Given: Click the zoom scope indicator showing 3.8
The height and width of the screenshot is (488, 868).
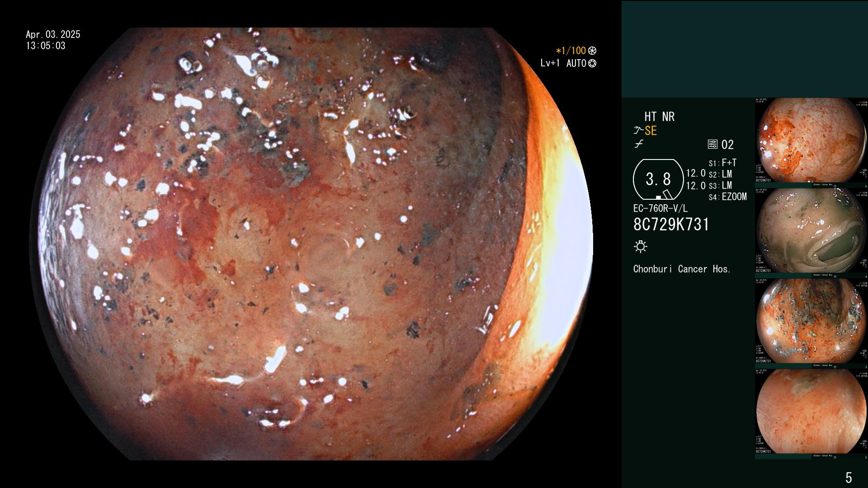Looking at the screenshot, I should coord(658,179).
